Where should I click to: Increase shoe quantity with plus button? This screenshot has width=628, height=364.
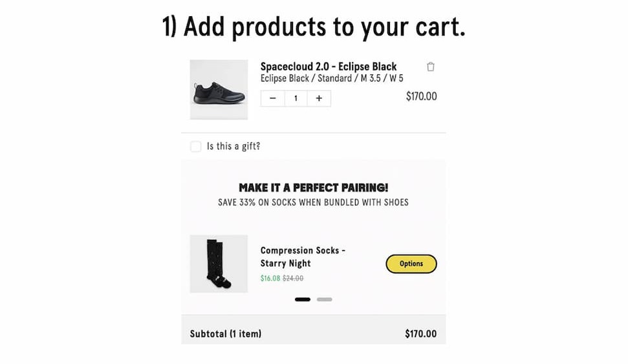point(319,98)
